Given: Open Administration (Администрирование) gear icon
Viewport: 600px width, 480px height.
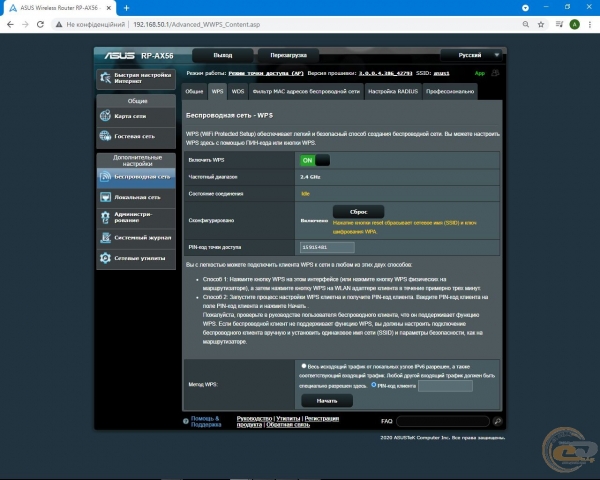Looking at the screenshot, I should 105,217.
